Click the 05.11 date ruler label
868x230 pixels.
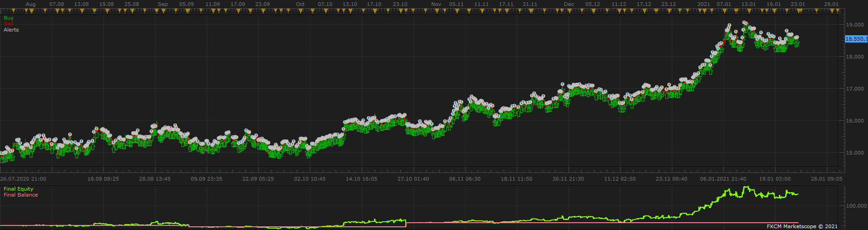[456, 4]
